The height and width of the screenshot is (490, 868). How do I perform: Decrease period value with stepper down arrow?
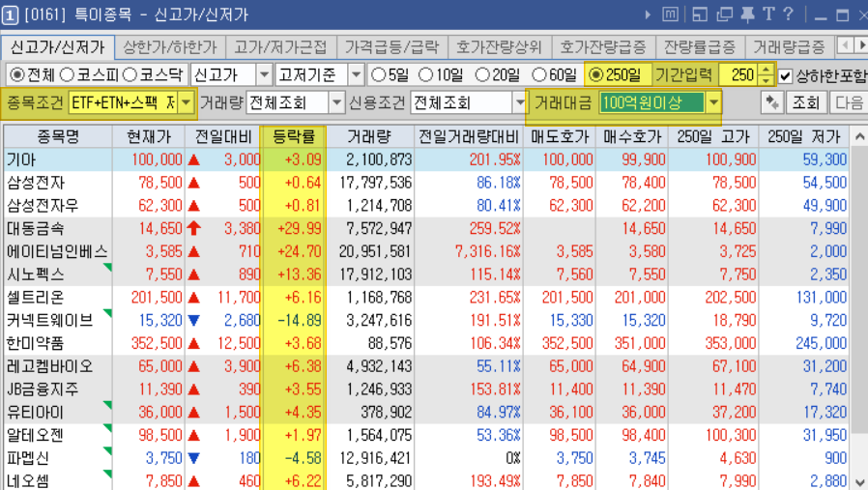pyautogui.click(x=766, y=80)
